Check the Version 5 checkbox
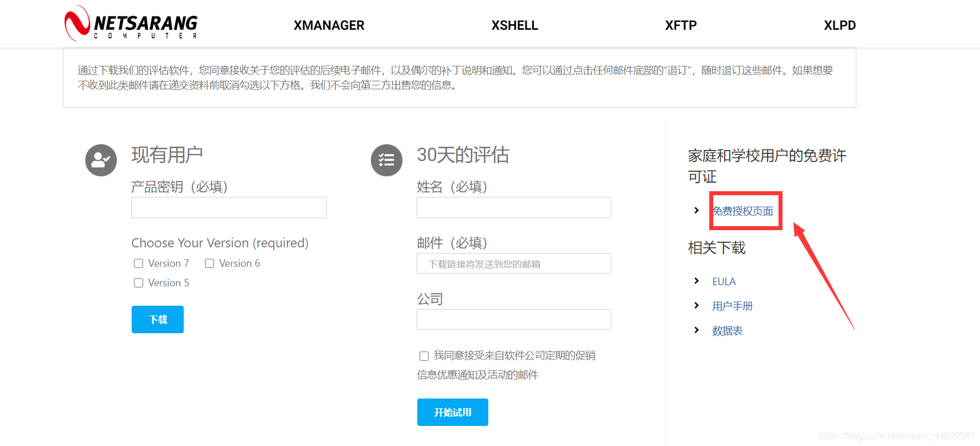980x446 pixels. (x=139, y=283)
